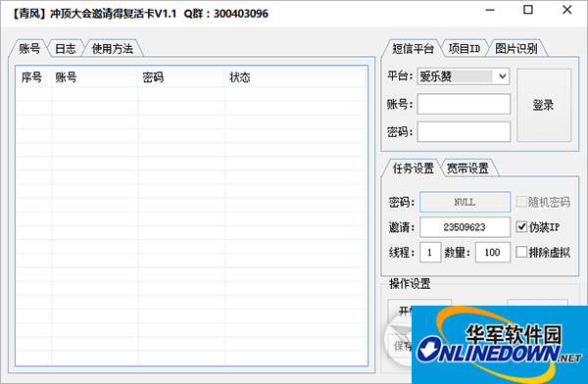Screen dimensions: 588x384
Task: Click the 序号 column header
Action: 33,77
